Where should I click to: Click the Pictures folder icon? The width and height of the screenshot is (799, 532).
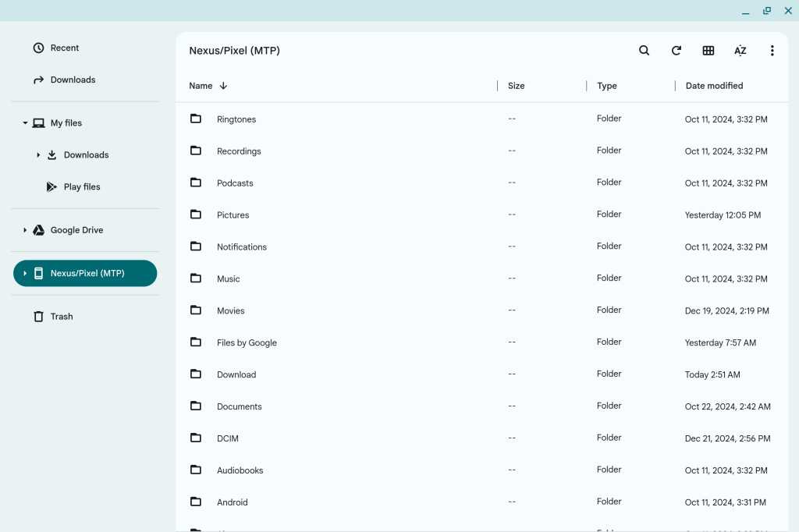click(196, 215)
